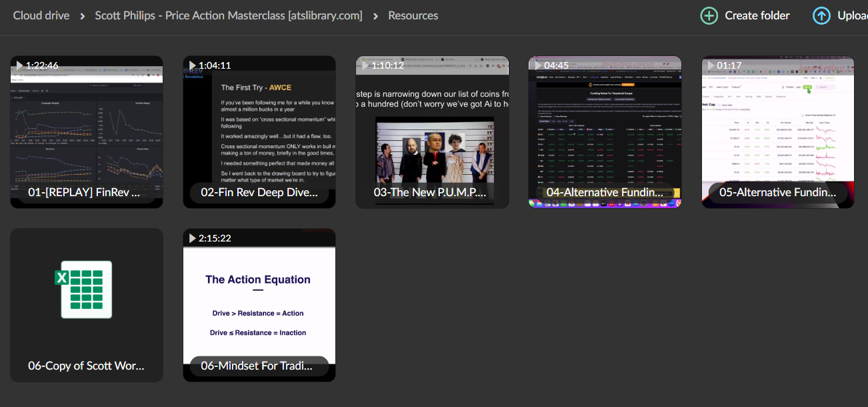
Task: Click play icon on 01:17 video
Action: point(710,65)
